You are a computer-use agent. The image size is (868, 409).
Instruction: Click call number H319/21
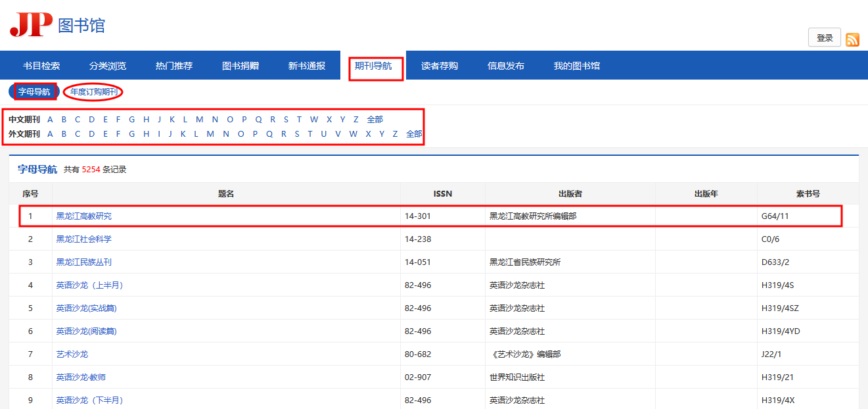tap(777, 377)
